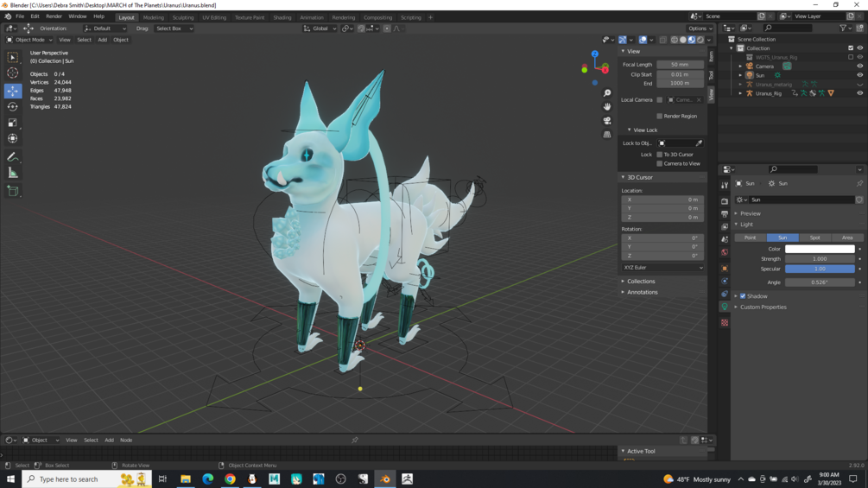Open the Object Data light properties tab
Viewport: 868px width, 488px height.
click(725, 307)
